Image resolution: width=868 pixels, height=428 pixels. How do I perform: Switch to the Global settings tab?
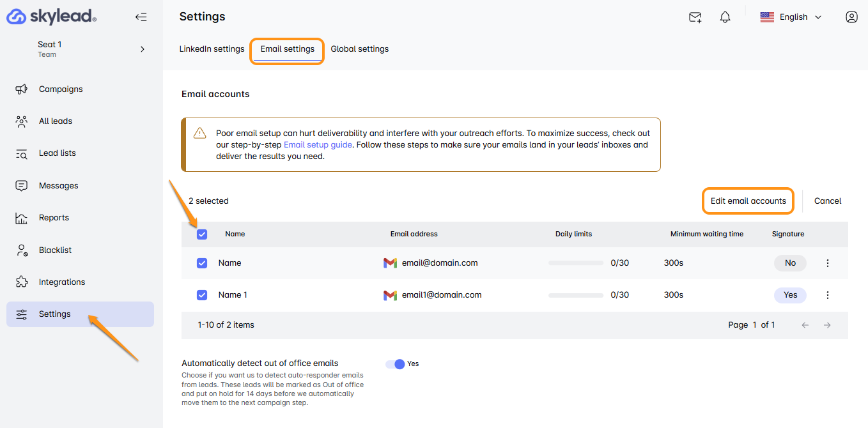pyautogui.click(x=359, y=49)
